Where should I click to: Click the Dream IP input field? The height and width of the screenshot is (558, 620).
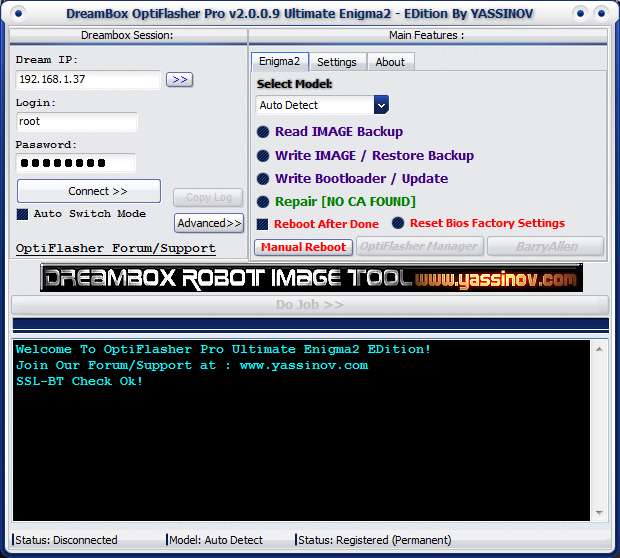[x=88, y=79]
